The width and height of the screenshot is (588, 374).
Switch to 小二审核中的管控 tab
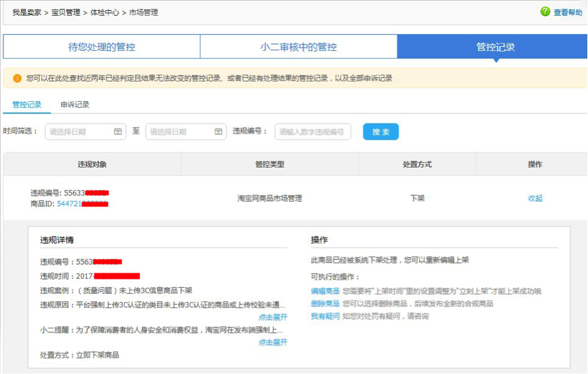click(x=298, y=47)
